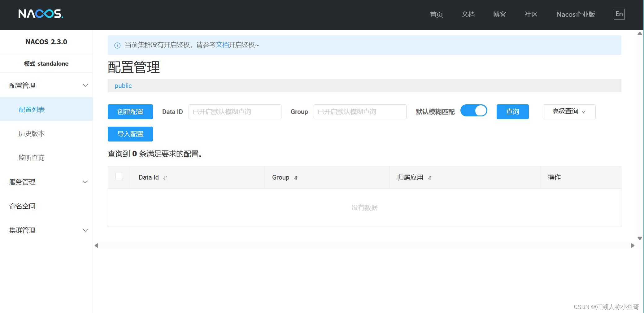Click the horizontal scrollbar left arrow
The image size is (644, 313).
pyautogui.click(x=97, y=246)
